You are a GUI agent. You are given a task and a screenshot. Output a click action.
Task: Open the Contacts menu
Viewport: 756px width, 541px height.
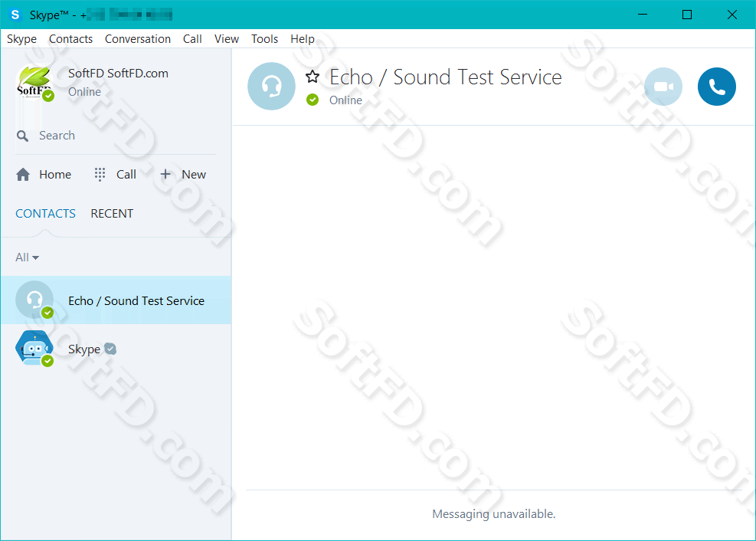point(71,39)
